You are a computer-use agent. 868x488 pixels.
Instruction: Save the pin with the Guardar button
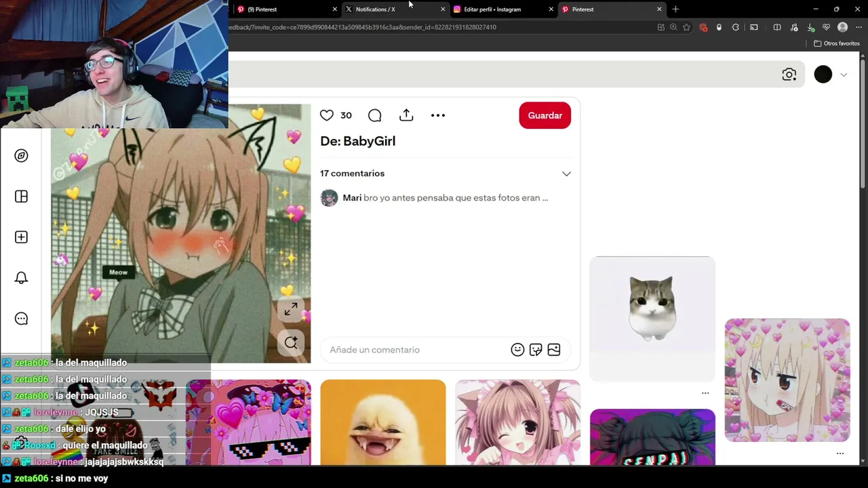tap(545, 115)
